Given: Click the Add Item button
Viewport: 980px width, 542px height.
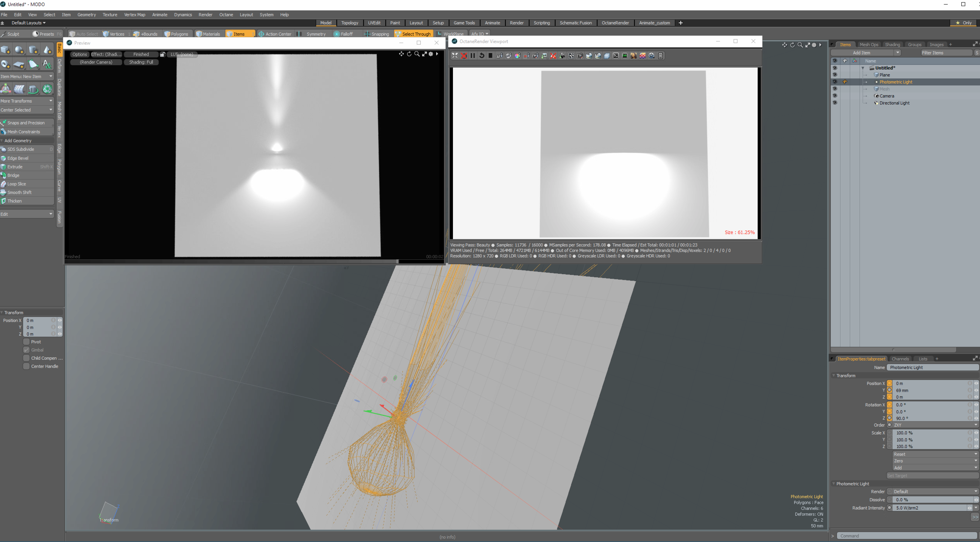Looking at the screenshot, I should [861, 53].
